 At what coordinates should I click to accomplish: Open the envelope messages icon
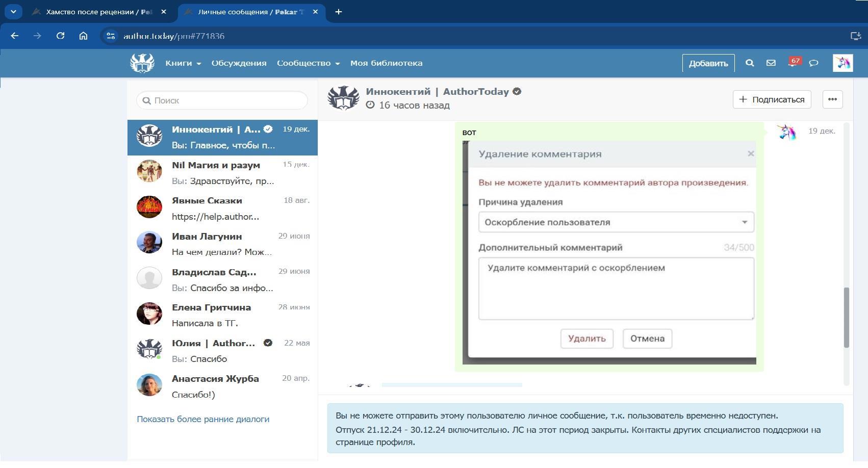tap(771, 63)
